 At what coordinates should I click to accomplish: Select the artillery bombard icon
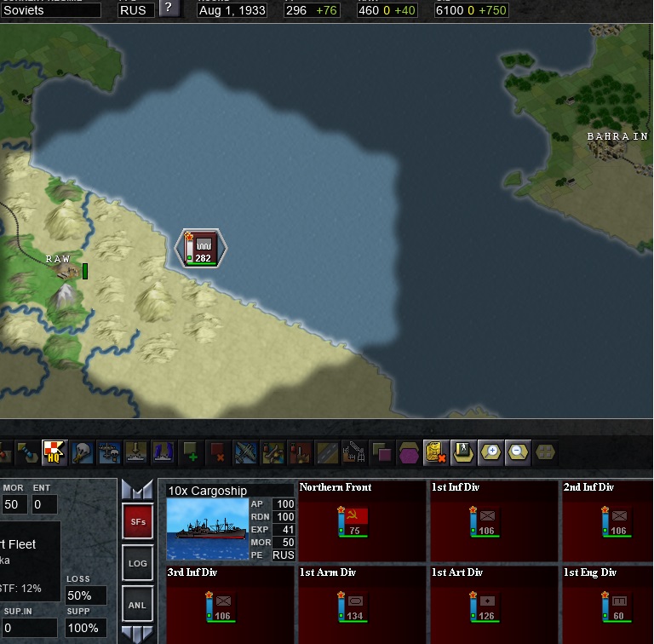point(300,452)
